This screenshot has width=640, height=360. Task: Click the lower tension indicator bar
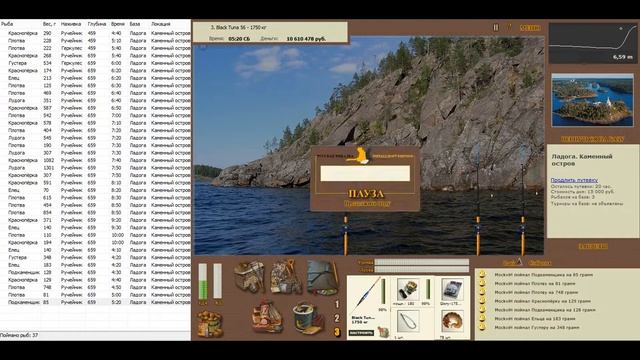click(422, 269)
